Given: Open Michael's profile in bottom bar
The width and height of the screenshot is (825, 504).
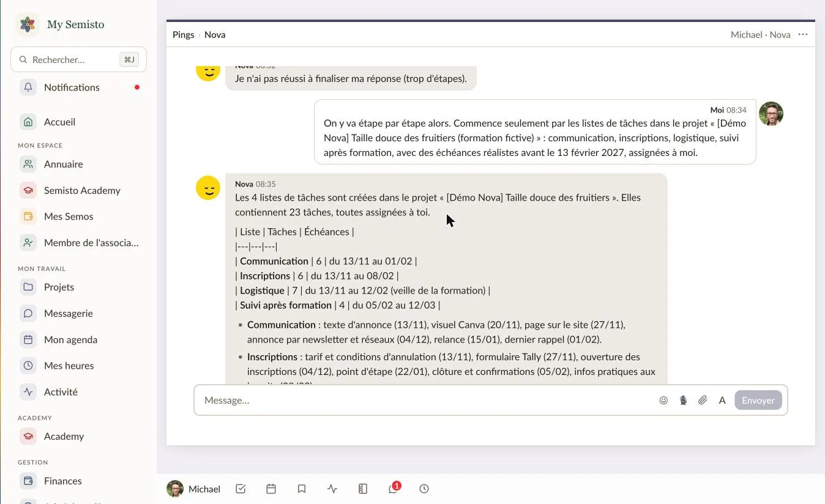Looking at the screenshot, I should [x=193, y=489].
